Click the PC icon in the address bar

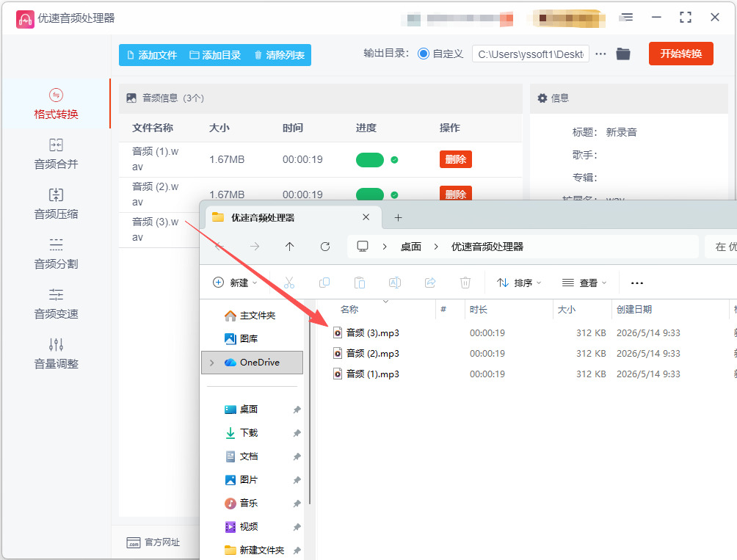coord(363,246)
